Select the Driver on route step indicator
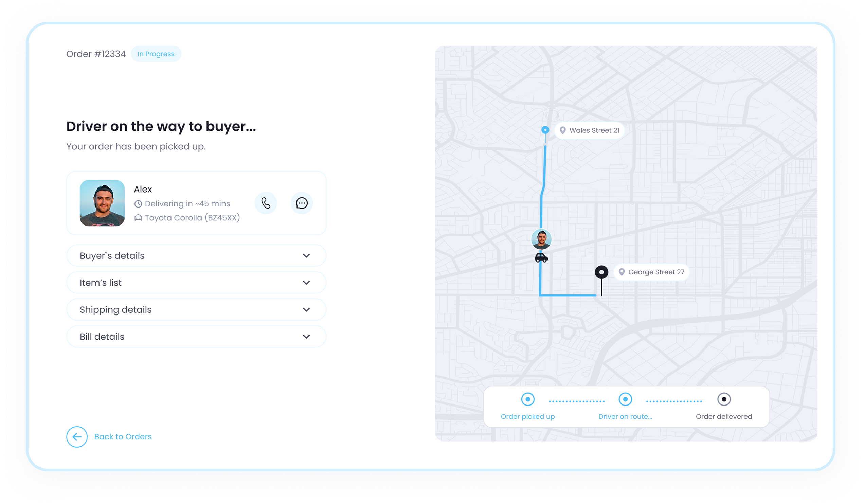 click(625, 399)
